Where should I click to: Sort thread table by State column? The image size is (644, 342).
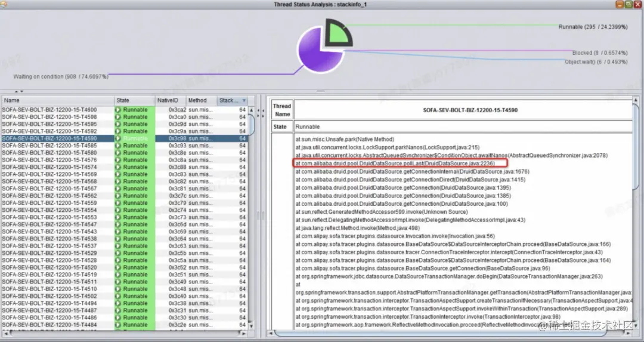pyautogui.click(x=134, y=100)
